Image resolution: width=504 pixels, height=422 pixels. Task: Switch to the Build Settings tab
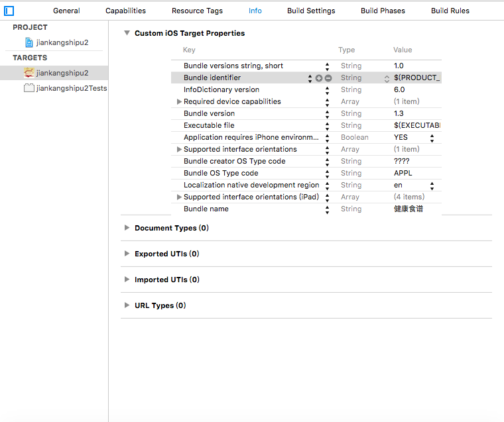coord(311,11)
